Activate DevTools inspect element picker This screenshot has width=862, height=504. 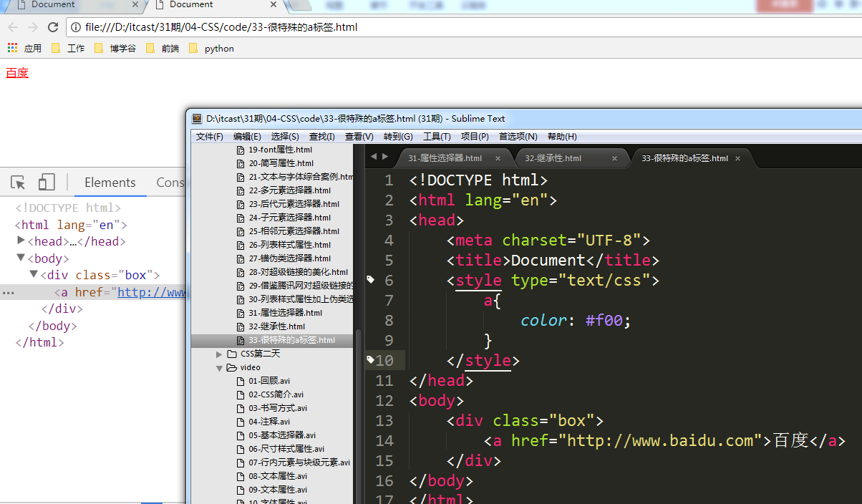click(x=19, y=183)
